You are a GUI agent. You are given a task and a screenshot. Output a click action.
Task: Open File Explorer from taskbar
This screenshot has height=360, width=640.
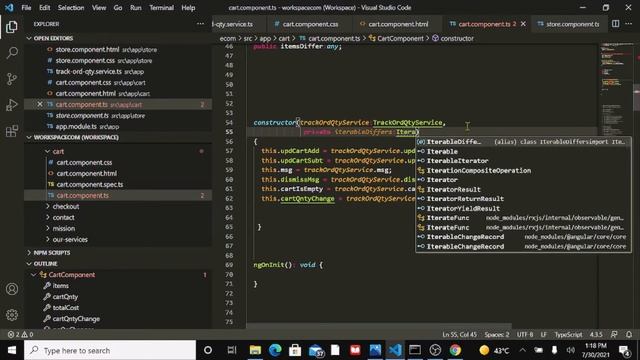[x=255, y=350]
